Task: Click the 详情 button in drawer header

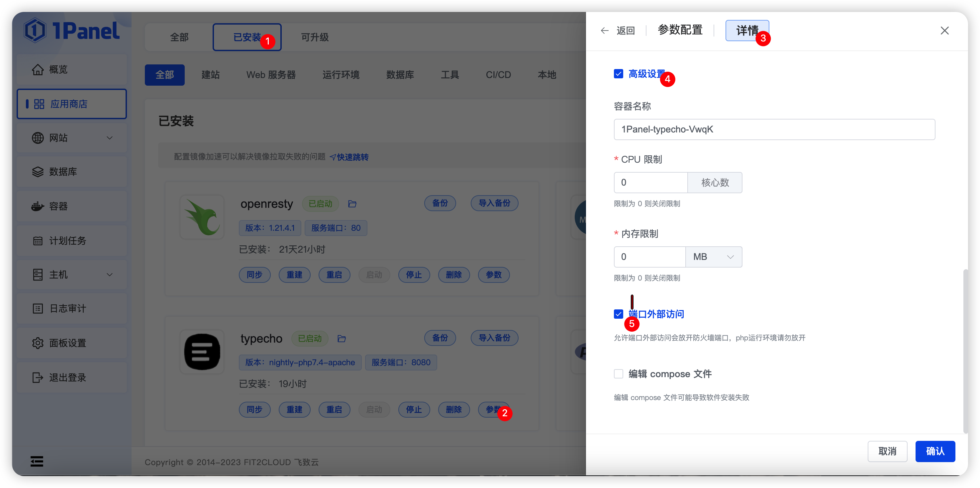Action: click(747, 31)
